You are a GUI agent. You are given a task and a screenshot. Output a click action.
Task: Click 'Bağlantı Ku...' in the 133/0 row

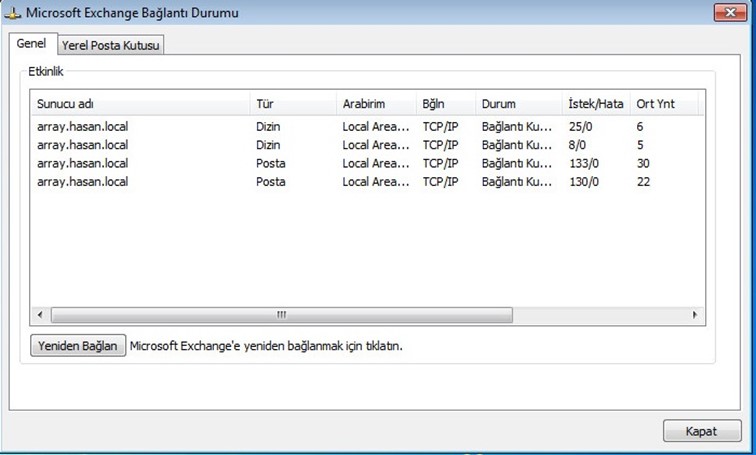coord(517,163)
